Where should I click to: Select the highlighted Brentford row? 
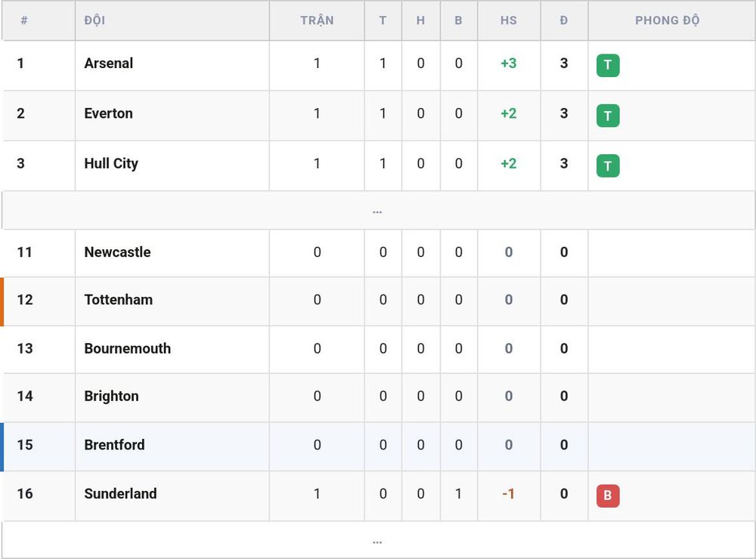pos(377,446)
